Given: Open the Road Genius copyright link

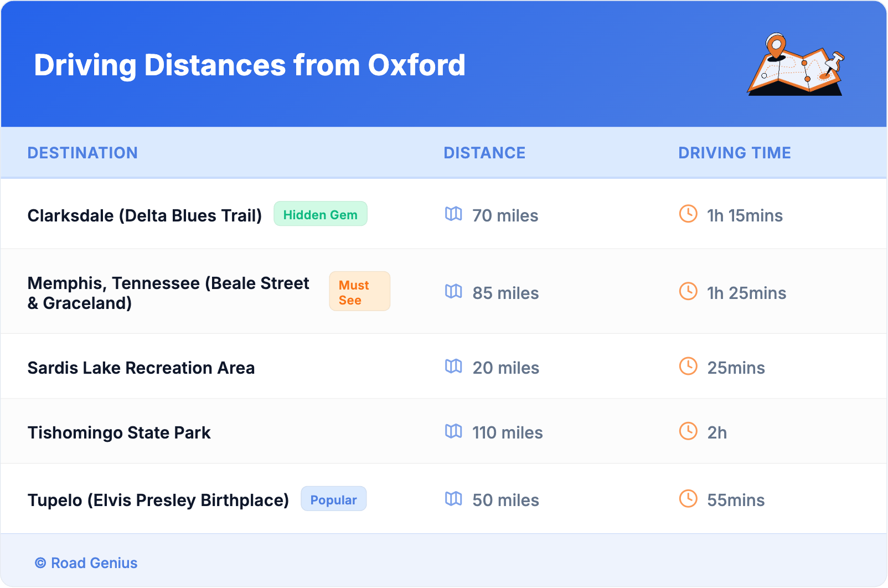Looking at the screenshot, I should [86, 563].
